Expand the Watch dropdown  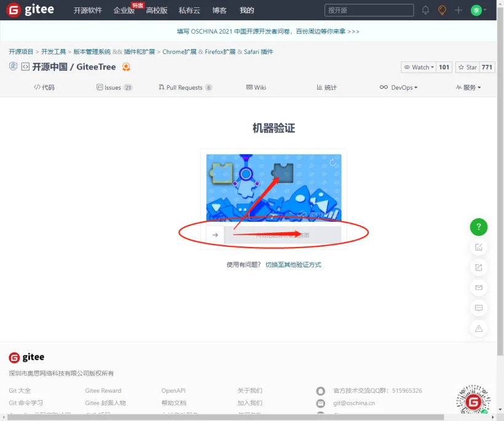(x=419, y=67)
